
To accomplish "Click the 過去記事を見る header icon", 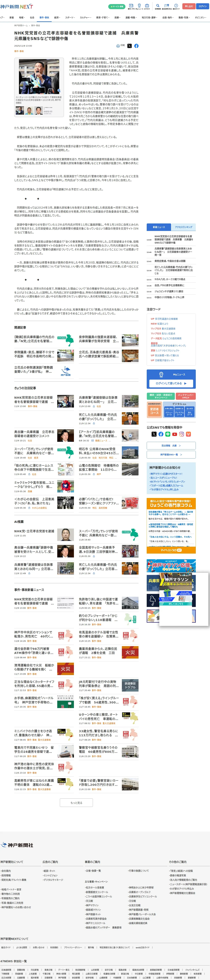I will click(x=166, y=7).
